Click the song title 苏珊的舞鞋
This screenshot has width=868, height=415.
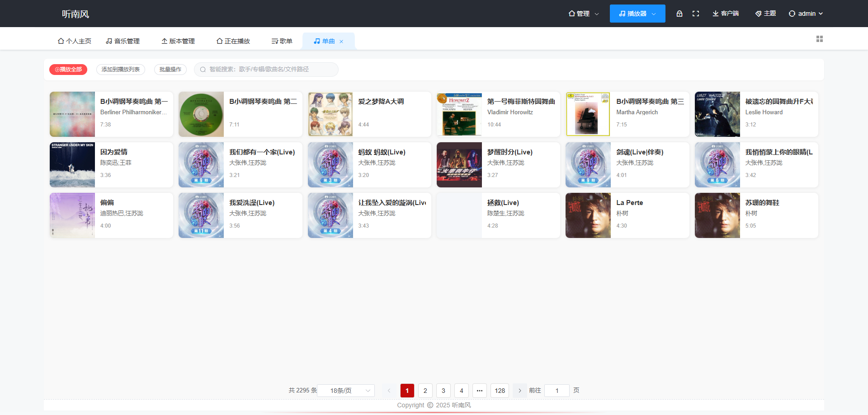pyautogui.click(x=762, y=203)
